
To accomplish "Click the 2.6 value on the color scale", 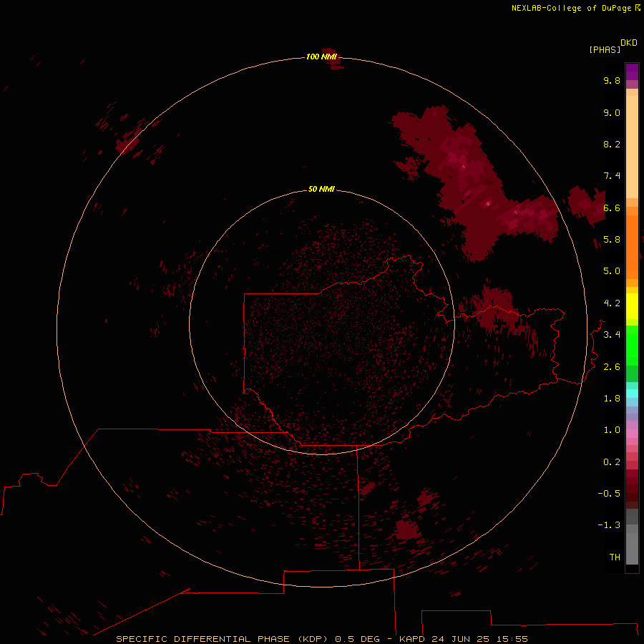I will 612,367.
